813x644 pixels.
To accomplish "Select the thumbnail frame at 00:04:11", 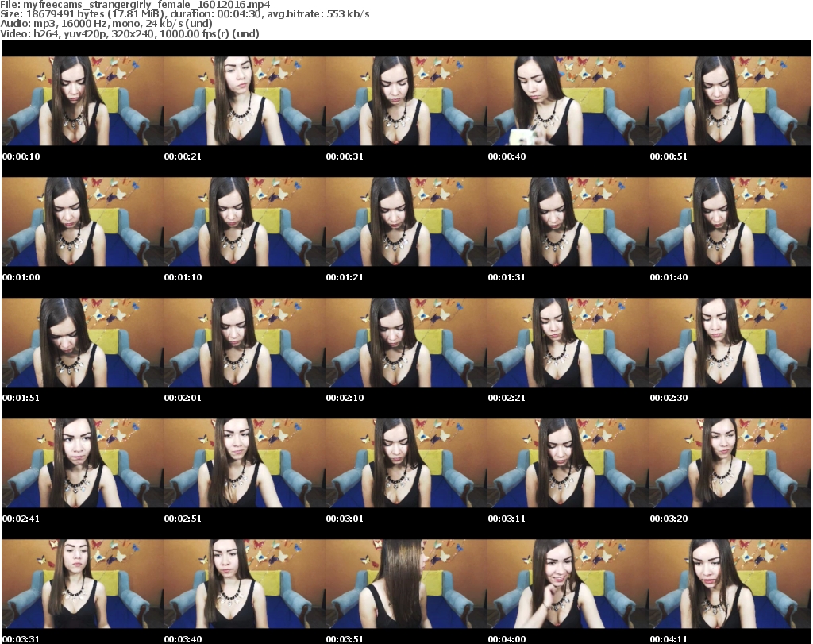I will [730, 584].
